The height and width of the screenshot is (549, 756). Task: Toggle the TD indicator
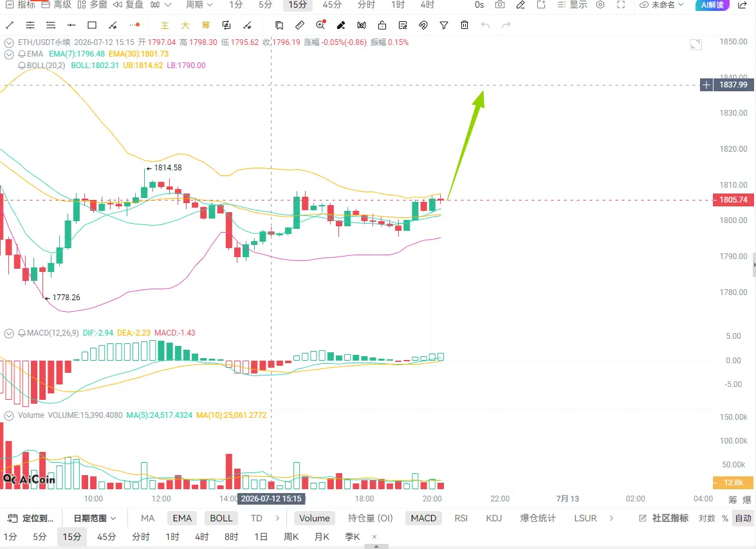[257, 518]
